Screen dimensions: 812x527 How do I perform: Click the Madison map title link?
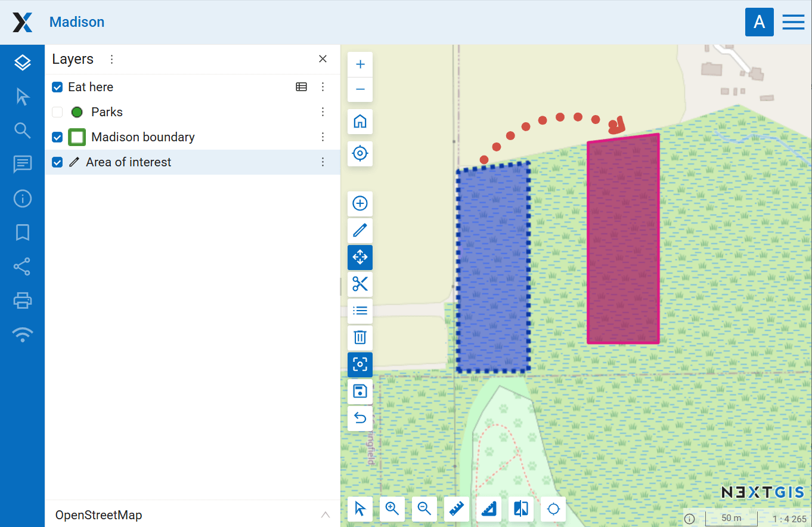pos(77,22)
